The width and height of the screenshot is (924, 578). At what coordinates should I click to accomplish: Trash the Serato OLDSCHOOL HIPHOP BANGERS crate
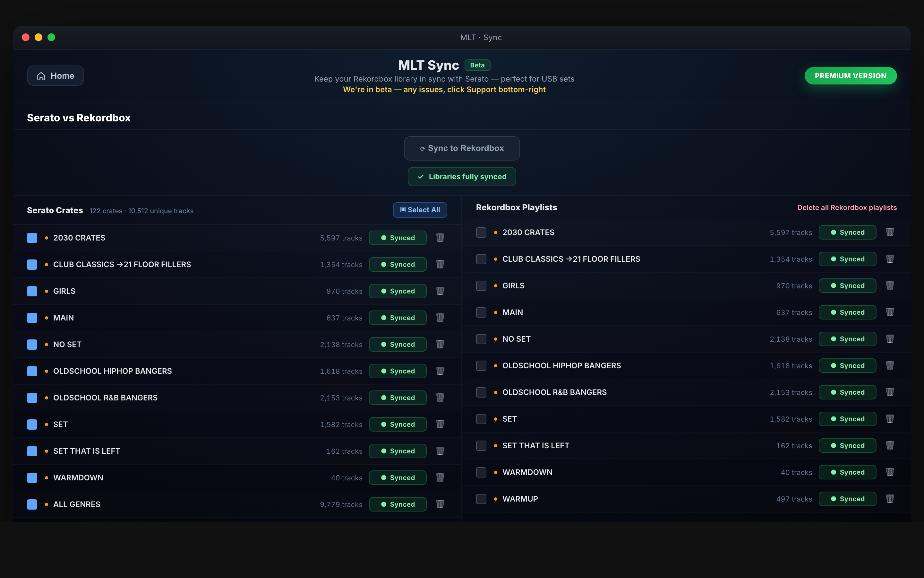click(440, 371)
